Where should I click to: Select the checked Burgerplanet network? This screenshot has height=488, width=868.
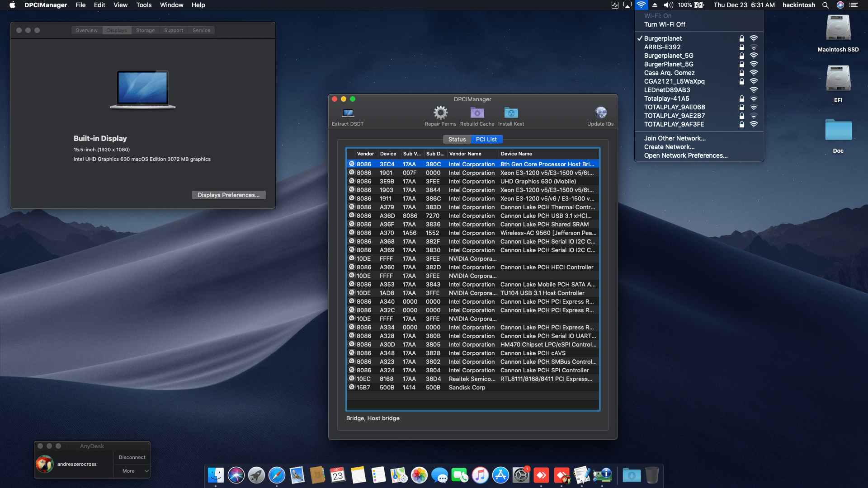[699, 38]
